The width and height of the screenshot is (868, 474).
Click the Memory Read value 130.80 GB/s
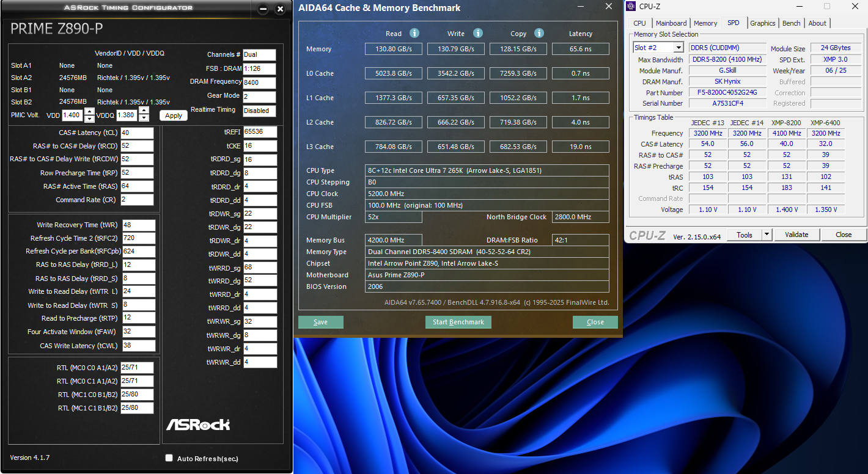394,49
